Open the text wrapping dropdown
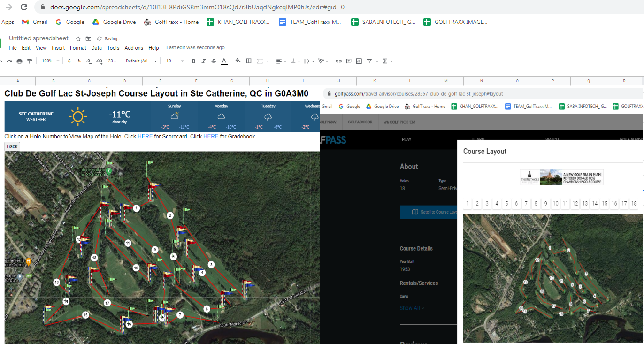The height and width of the screenshot is (344, 644). (x=309, y=61)
